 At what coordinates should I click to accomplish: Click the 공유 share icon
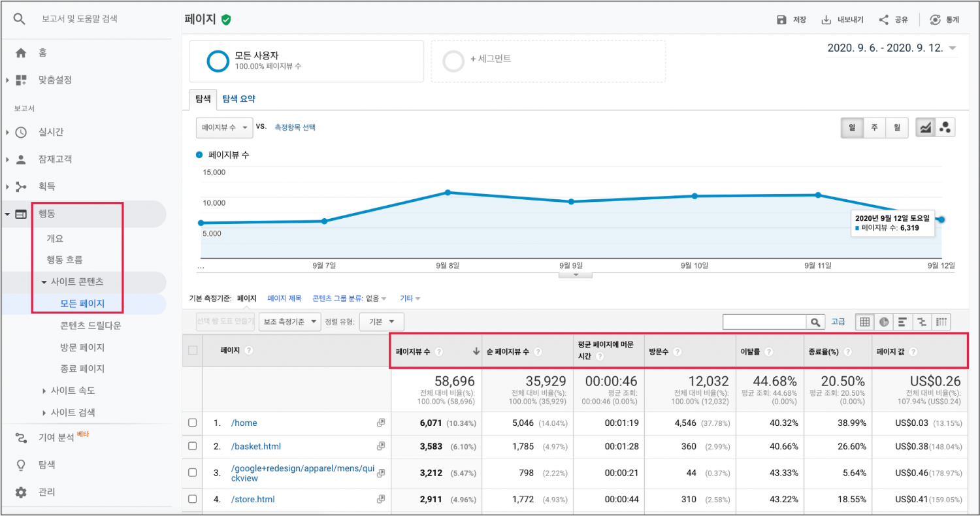click(884, 20)
